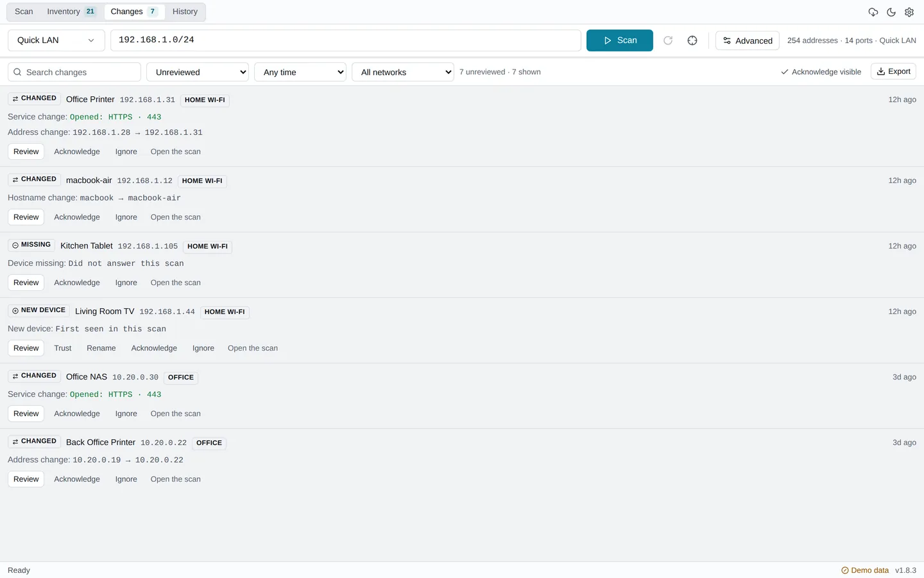Click the OFFICE network tag on Office NAS
The width and height of the screenshot is (924, 578).
(181, 378)
